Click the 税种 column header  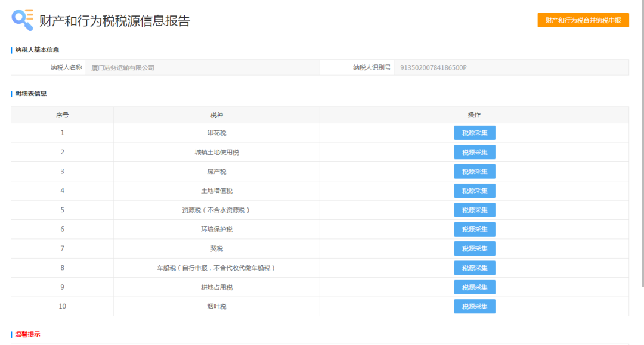point(216,115)
